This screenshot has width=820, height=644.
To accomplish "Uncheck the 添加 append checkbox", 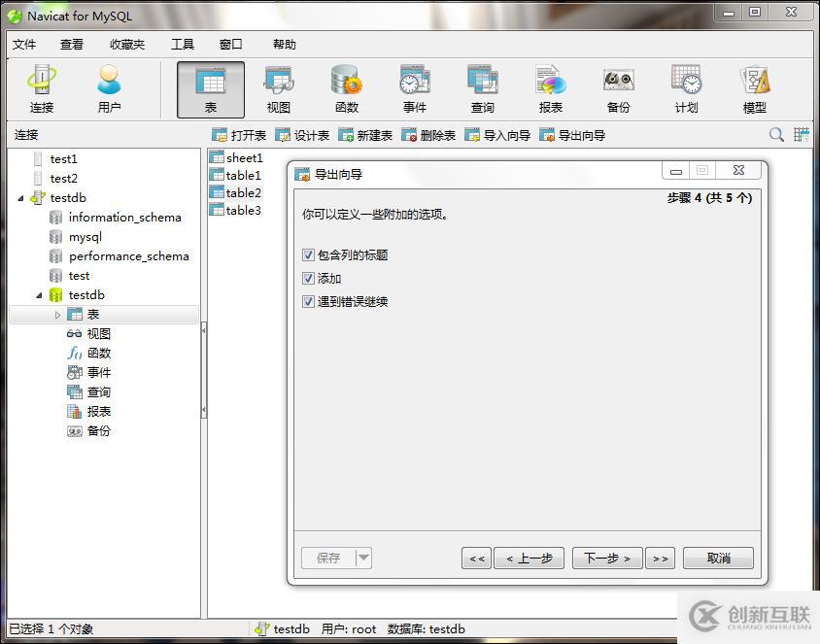I will 308,278.
